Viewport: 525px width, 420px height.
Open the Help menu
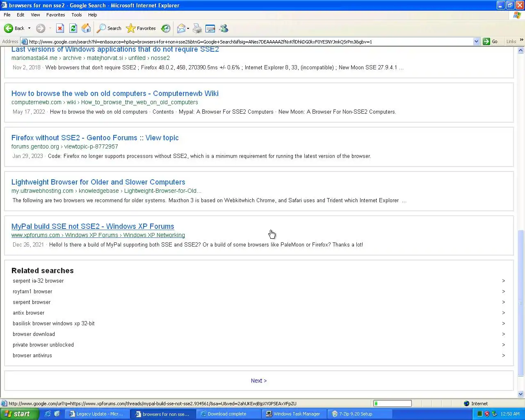coord(93,15)
